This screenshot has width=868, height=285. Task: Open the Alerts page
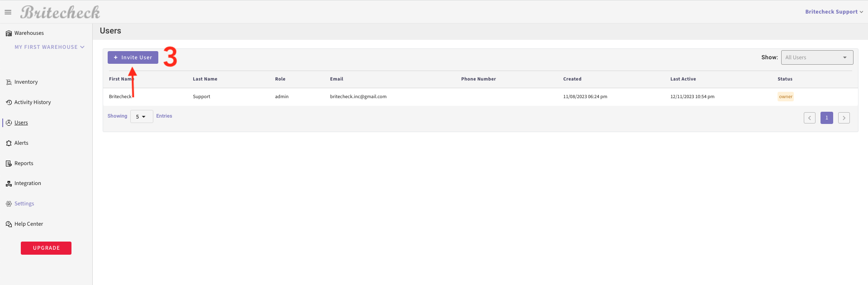click(21, 143)
